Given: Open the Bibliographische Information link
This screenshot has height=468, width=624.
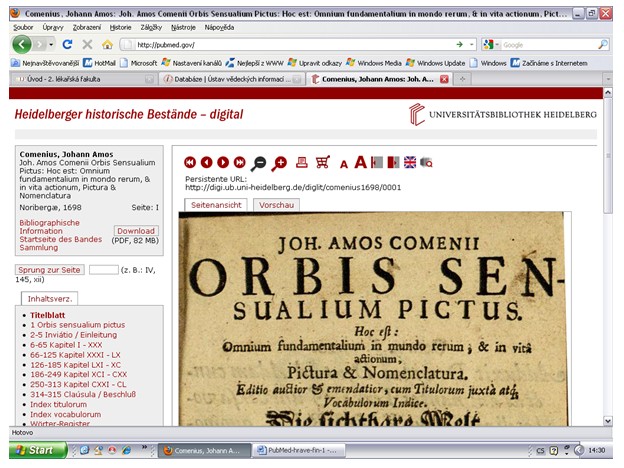Looking at the screenshot, I should coord(49,227).
